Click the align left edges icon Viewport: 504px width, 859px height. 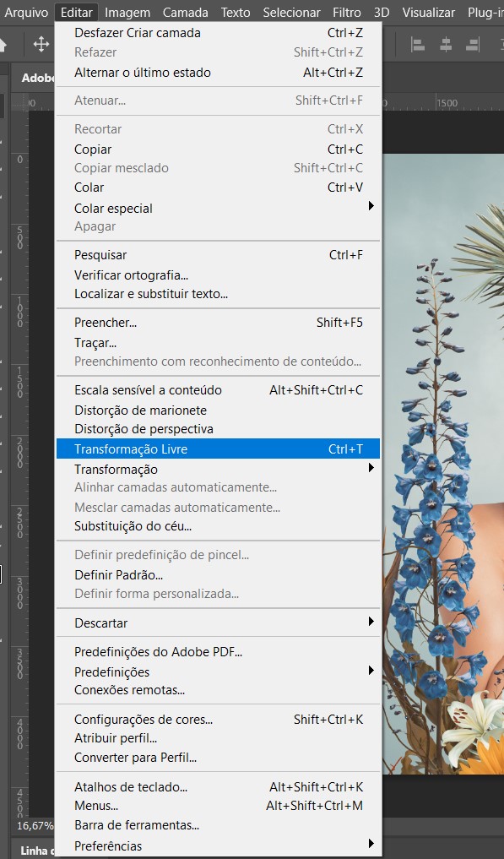point(418,45)
